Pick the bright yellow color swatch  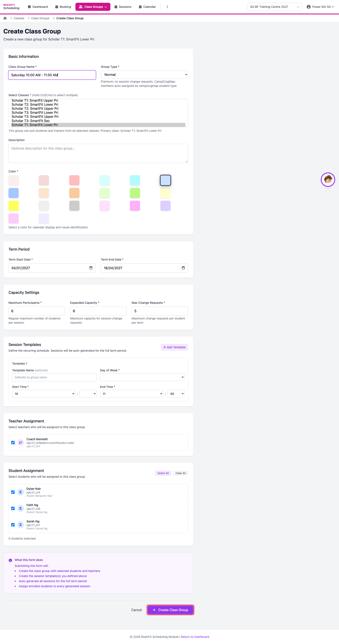tap(14, 205)
